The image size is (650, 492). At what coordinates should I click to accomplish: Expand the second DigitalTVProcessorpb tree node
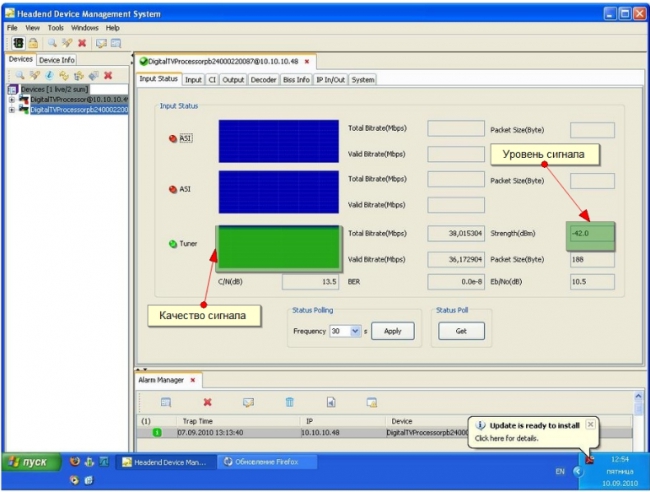[12, 110]
